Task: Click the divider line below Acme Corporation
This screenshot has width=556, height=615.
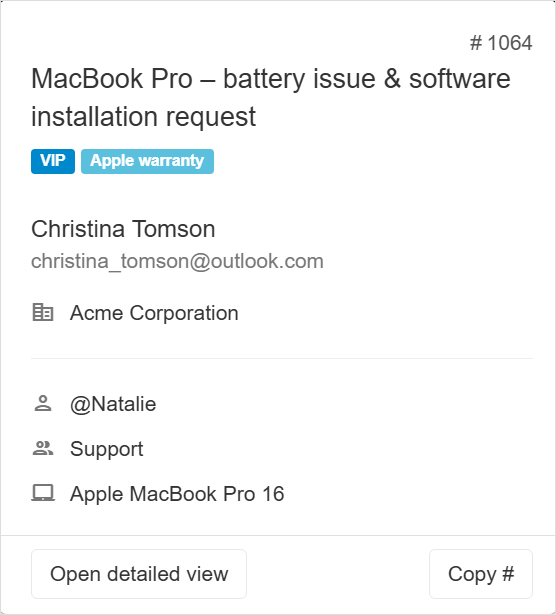Action: click(x=282, y=358)
